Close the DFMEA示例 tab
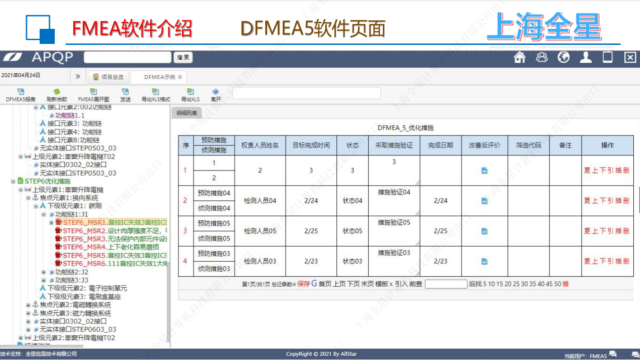Screen dimensions: 640x360 tap(180, 77)
